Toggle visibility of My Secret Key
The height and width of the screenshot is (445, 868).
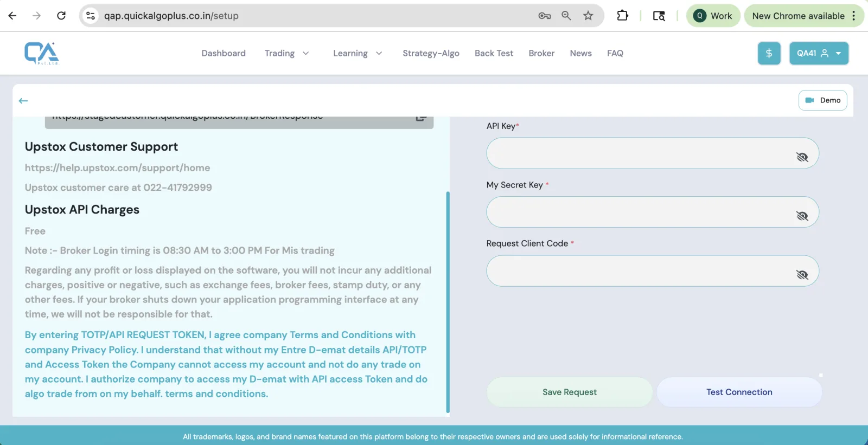[802, 216]
